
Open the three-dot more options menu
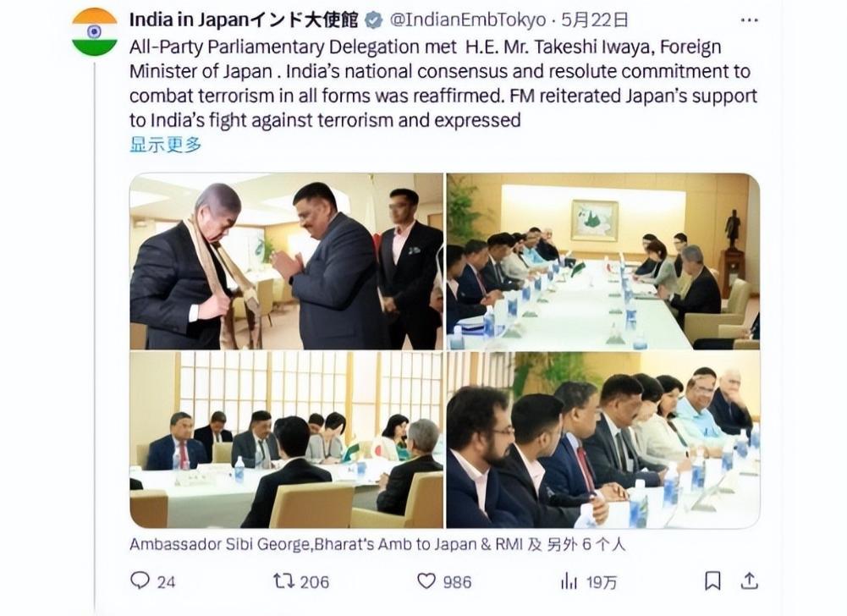749,20
